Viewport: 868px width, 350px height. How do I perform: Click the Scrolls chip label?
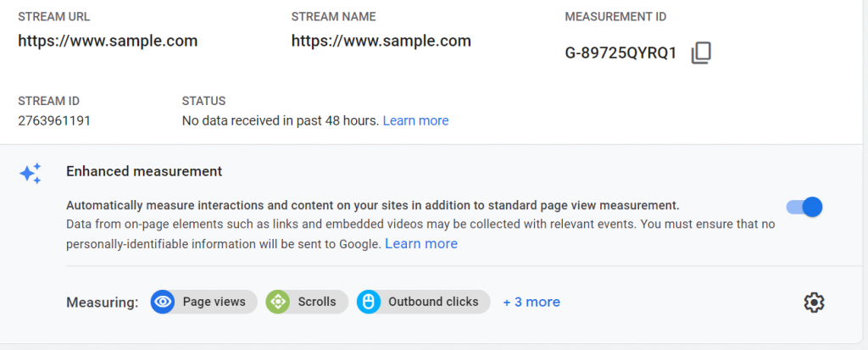click(x=317, y=302)
